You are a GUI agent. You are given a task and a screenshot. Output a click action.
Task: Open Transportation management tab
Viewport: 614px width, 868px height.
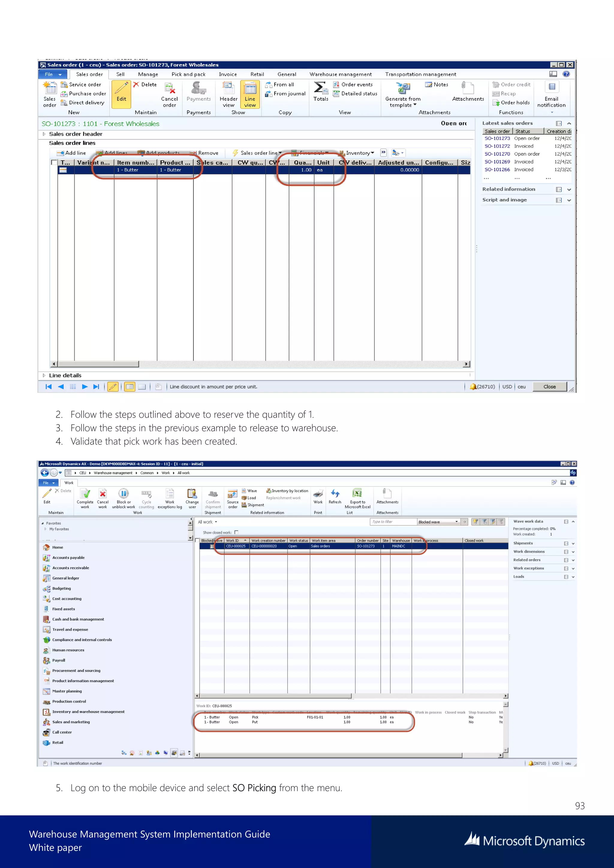click(x=420, y=74)
